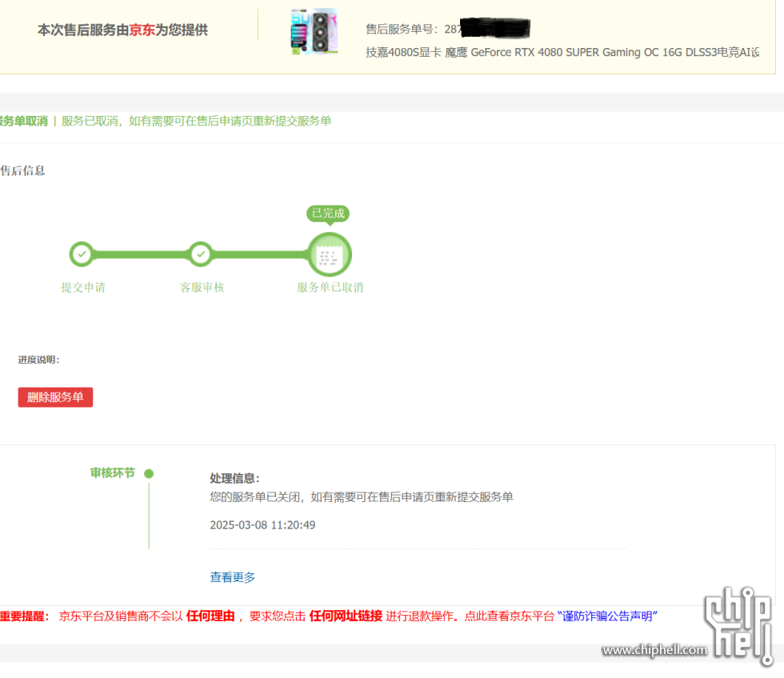Click the 重要提醒 warning label

click(25, 616)
